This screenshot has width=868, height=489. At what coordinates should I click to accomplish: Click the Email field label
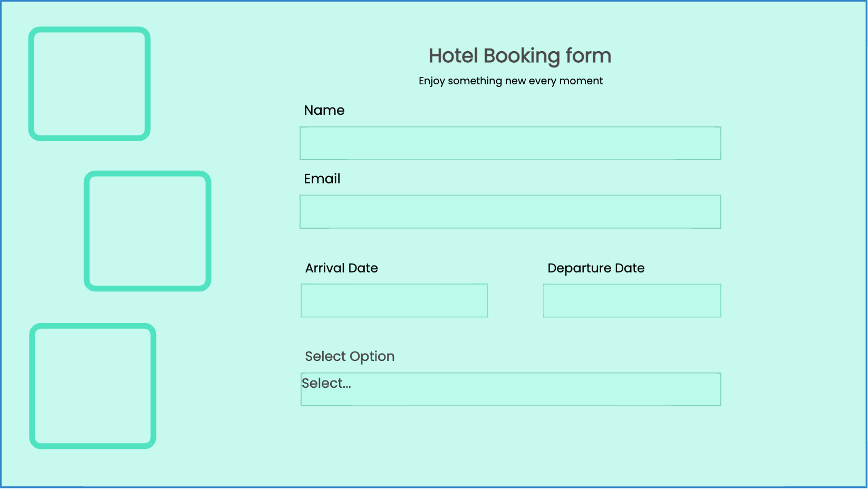(322, 179)
